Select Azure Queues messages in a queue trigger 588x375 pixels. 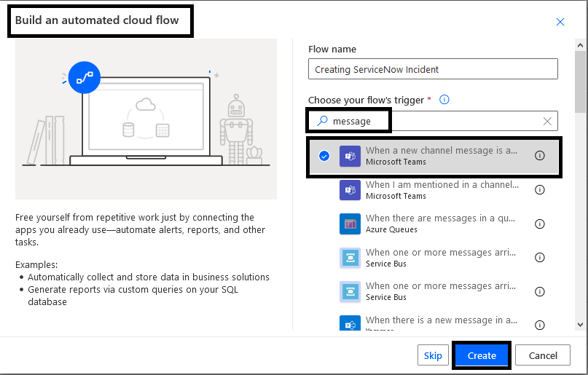[x=433, y=224]
